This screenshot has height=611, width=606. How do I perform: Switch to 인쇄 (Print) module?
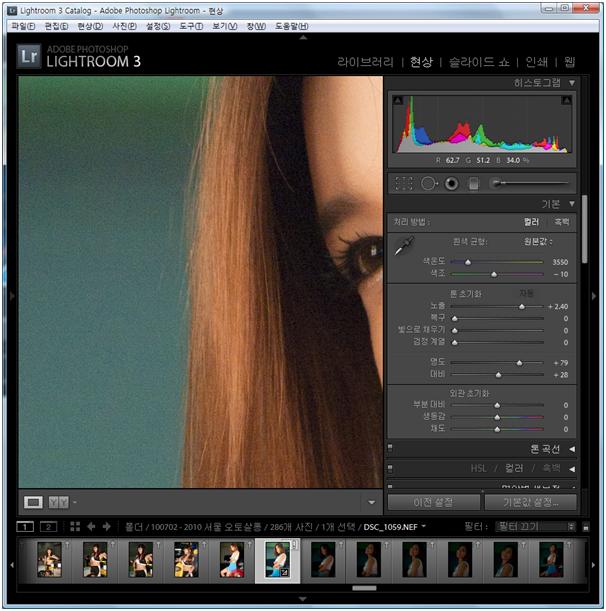tap(537, 62)
